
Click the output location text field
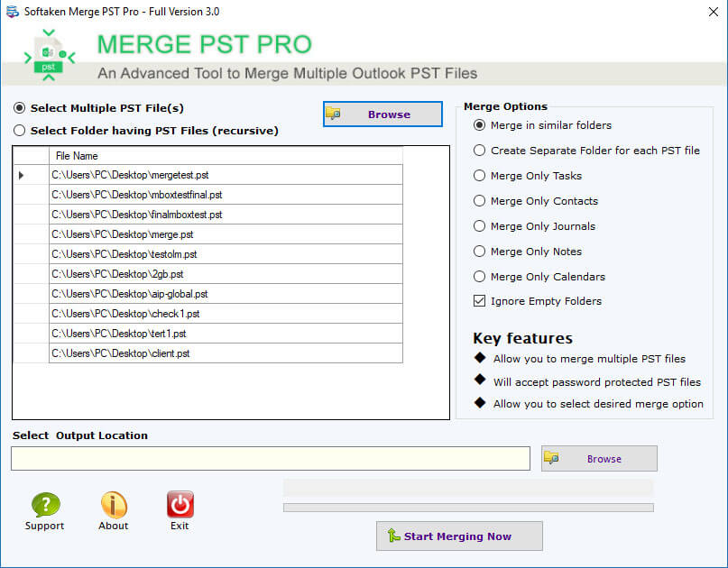[271, 459]
